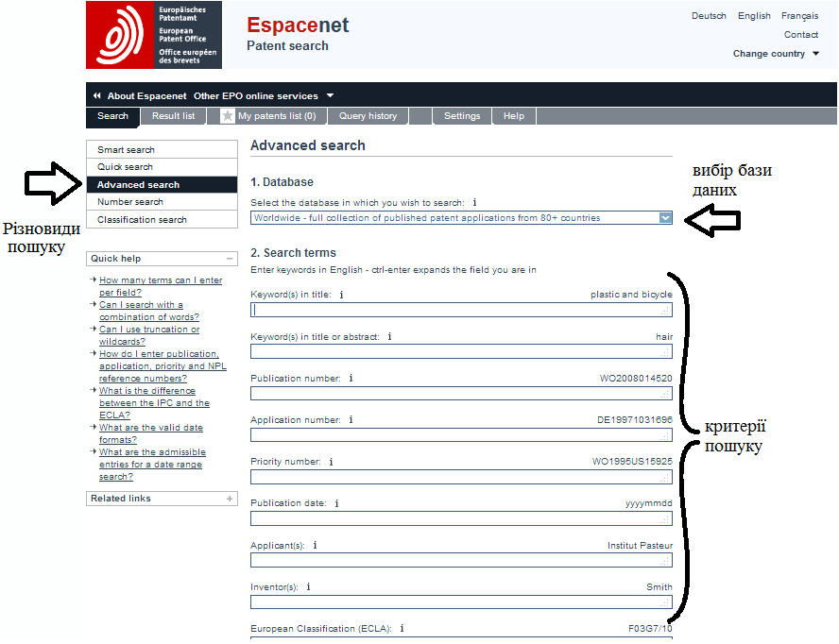Click the Publication date input field
Screen dimensions: 839x644
pyautogui.click(x=461, y=518)
